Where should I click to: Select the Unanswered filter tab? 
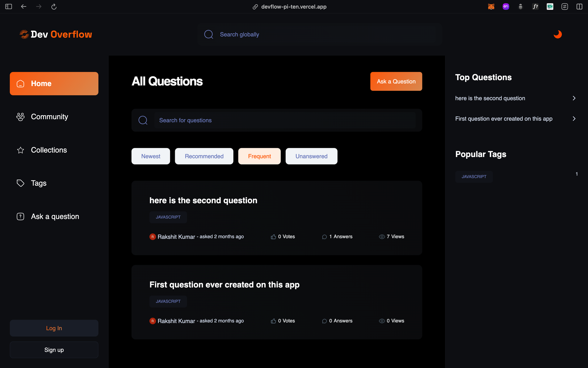[x=311, y=156]
